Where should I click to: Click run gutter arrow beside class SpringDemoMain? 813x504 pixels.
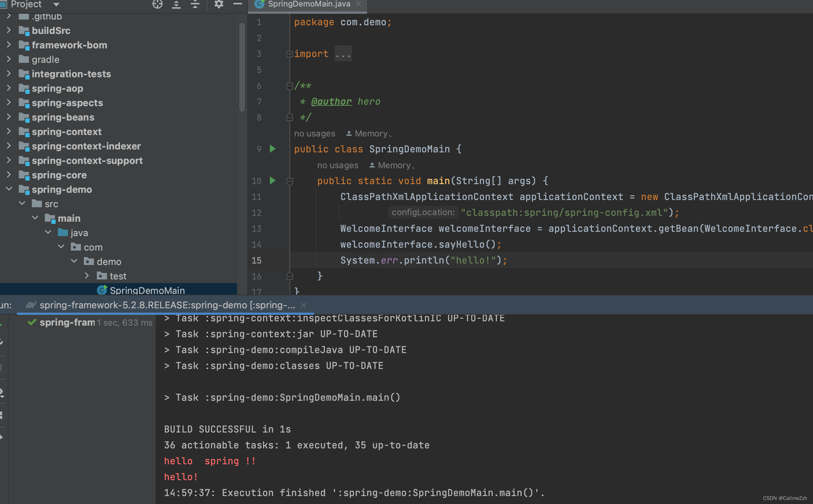(273, 149)
